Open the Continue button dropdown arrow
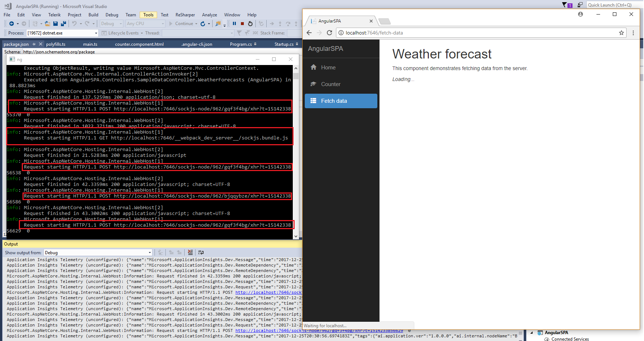The width and height of the screenshot is (644, 341). [x=196, y=24]
